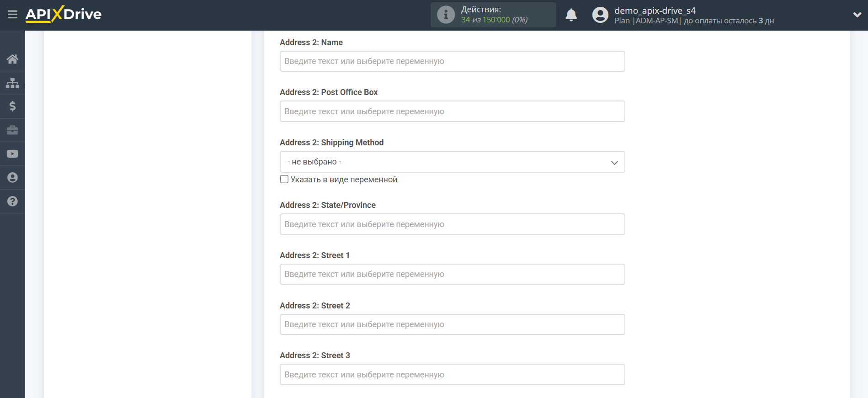Open the Address 2: Shipping Method dropdown
The height and width of the screenshot is (398, 868).
[x=452, y=162]
